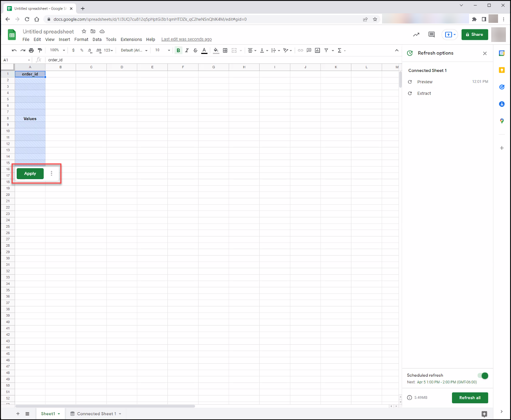511x420 pixels.
Task: Click the print icon in toolbar
Action: click(x=31, y=50)
